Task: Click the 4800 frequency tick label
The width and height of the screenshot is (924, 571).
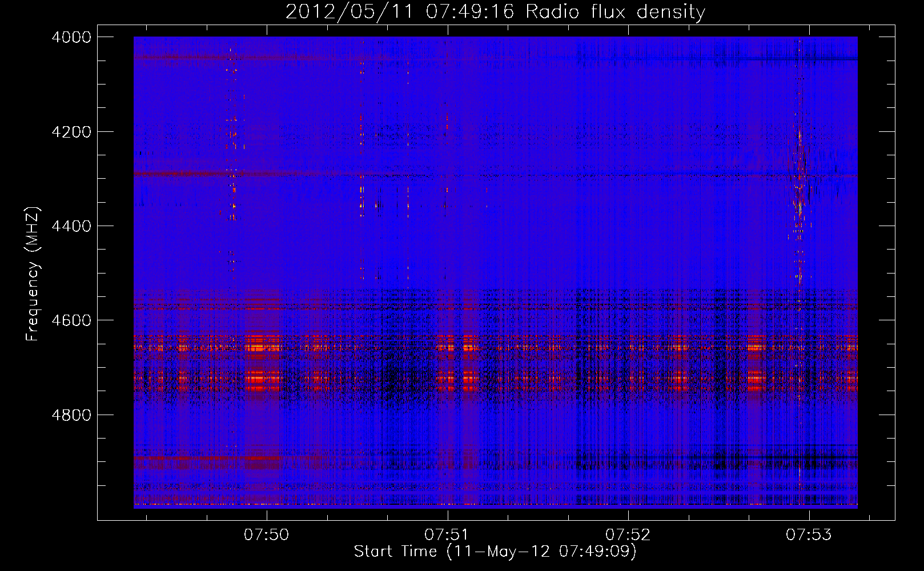Action: coord(71,415)
